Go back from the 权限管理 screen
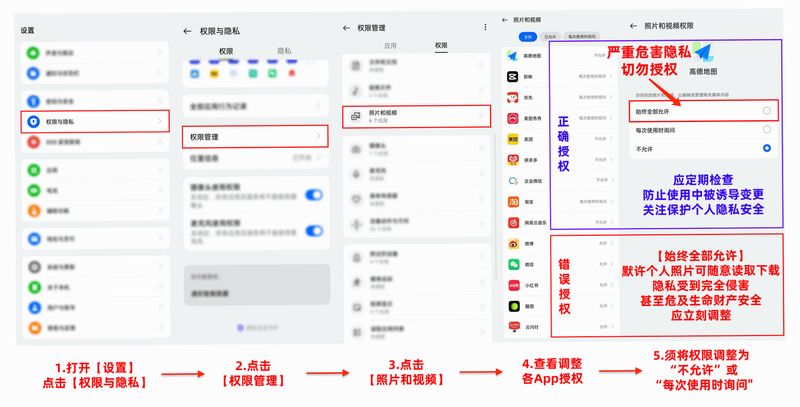This screenshot has height=407, width=800. [347, 28]
